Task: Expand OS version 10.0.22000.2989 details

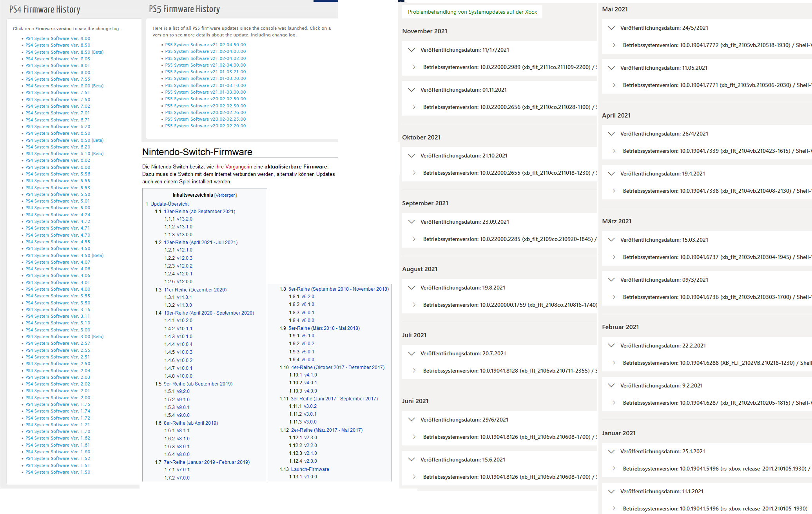Action: coord(414,67)
